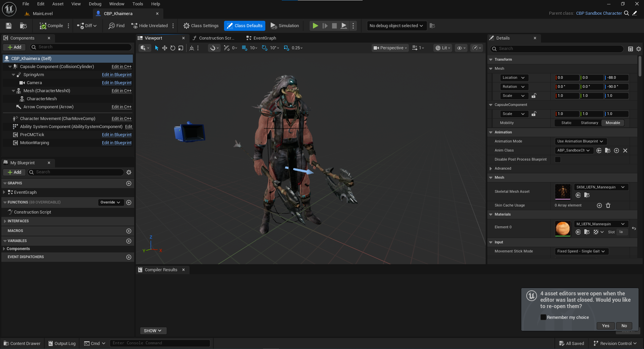Viewport: 644px width, 349px height.
Task: Open the functions Override dropdown
Action: click(x=110, y=202)
